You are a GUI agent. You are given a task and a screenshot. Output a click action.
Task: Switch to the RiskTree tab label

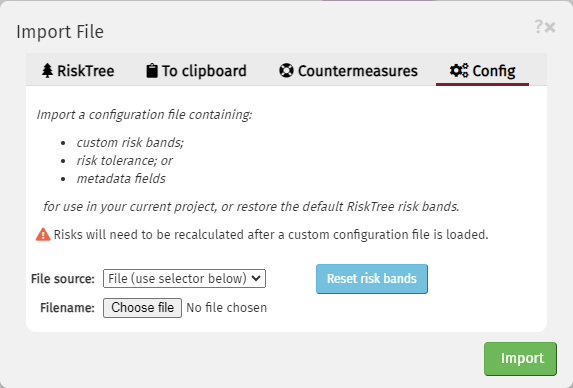click(86, 71)
